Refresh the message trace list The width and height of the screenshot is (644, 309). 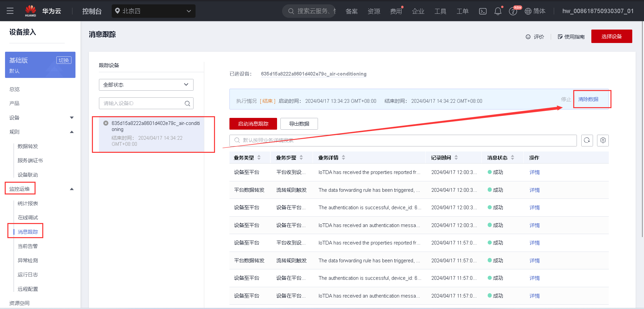(587, 140)
